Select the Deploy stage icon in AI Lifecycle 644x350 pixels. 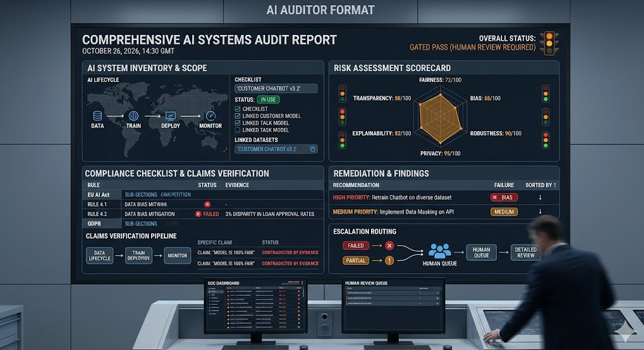pyautogui.click(x=170, y=116)
